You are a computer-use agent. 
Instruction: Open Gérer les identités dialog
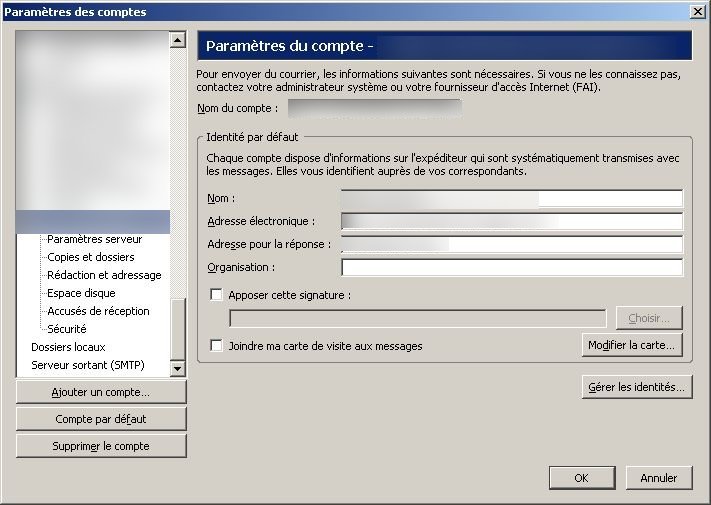click(636, 387)
